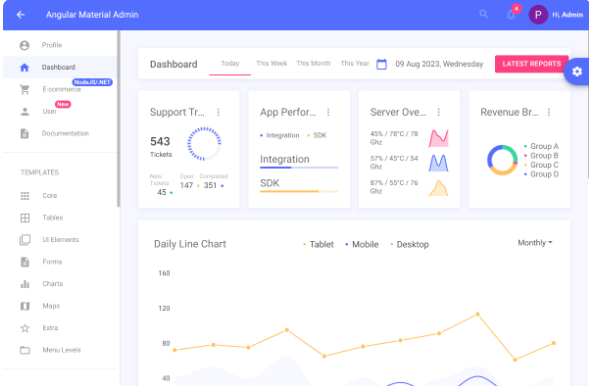
Task: Click the Daily Line Chart heading
Action: pos(190,244)
